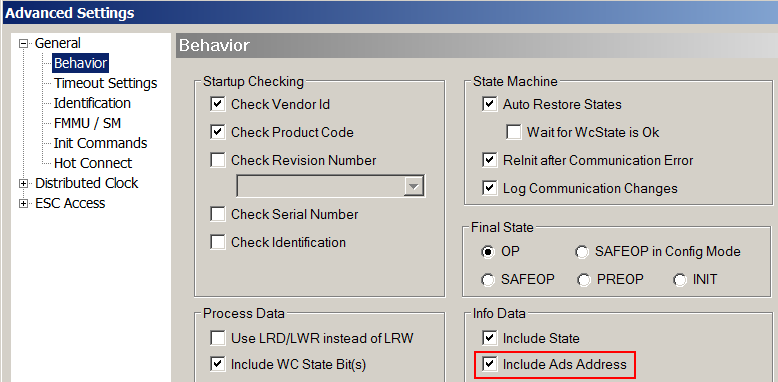Uncheck Check Vendor Id
Screen dimensions: 778x382
coord(217,105)
